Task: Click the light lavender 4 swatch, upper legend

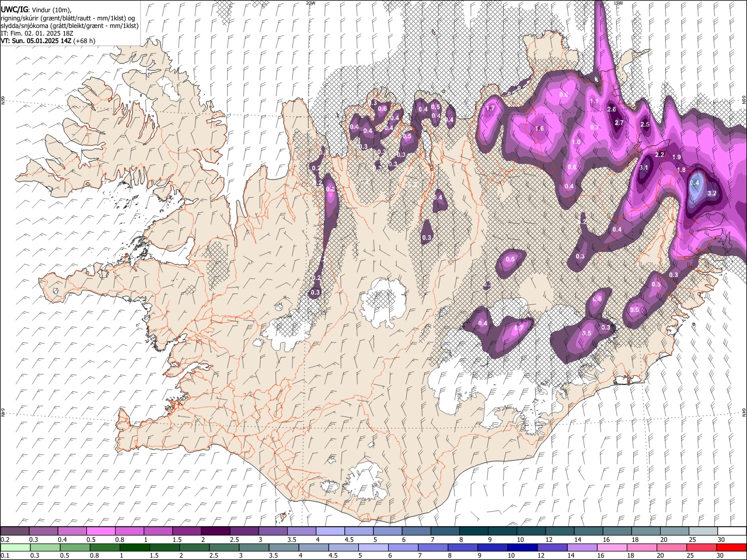Action: coord(330,531)
